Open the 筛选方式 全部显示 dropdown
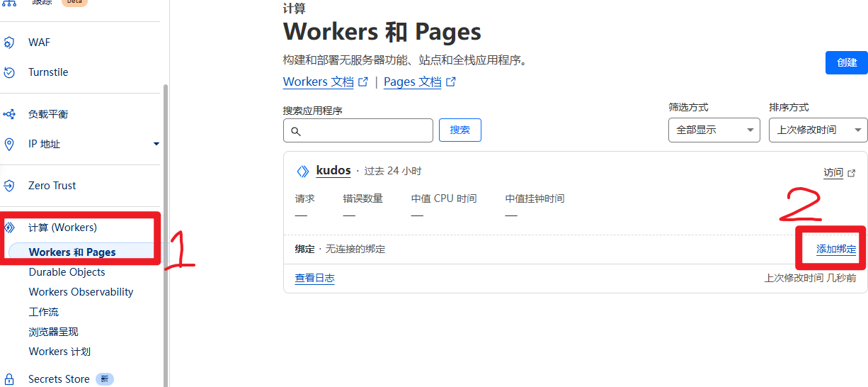This screenshot has height=387, width=868. tap(714, 130)
